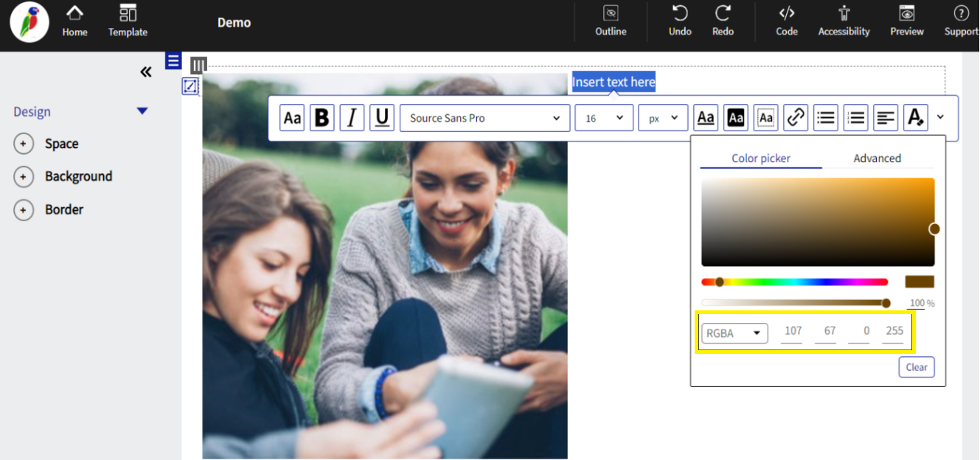Apply bulleted list
The image size is (980, 460).
826,117
